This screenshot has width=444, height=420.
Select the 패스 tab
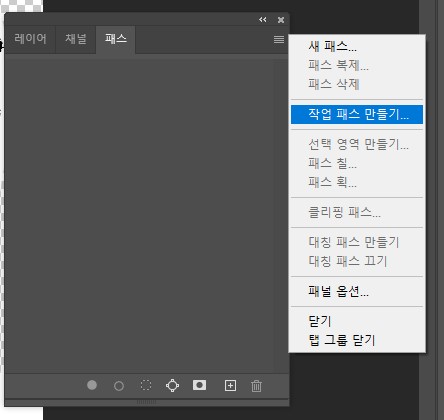116,39
